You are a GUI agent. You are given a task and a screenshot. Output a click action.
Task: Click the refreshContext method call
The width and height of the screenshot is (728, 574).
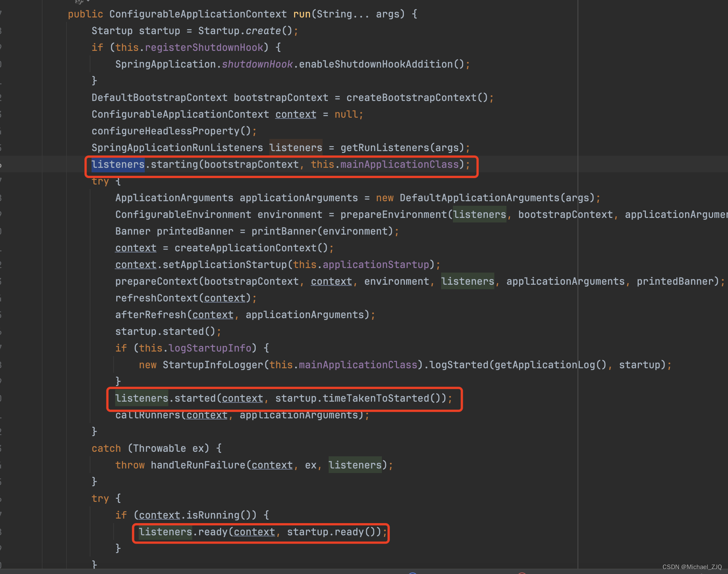157,298
